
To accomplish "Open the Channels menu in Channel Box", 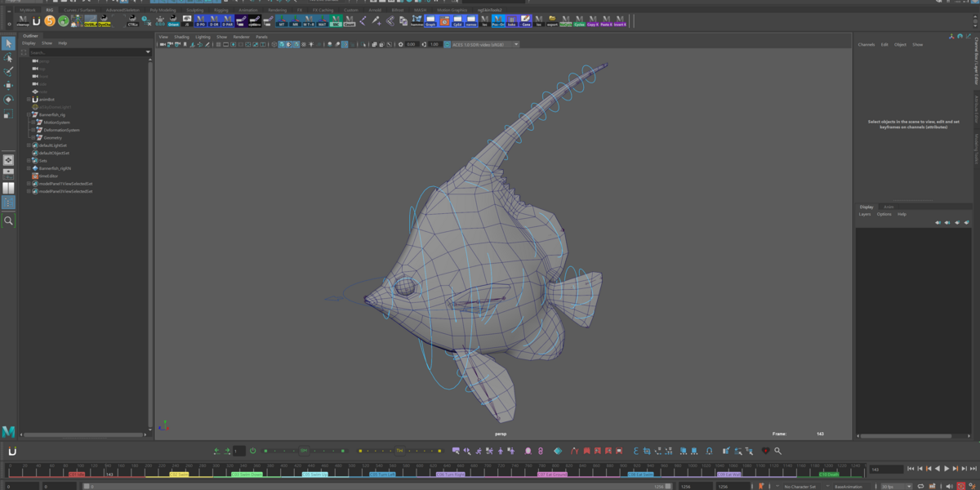I will tap(866, 44).
